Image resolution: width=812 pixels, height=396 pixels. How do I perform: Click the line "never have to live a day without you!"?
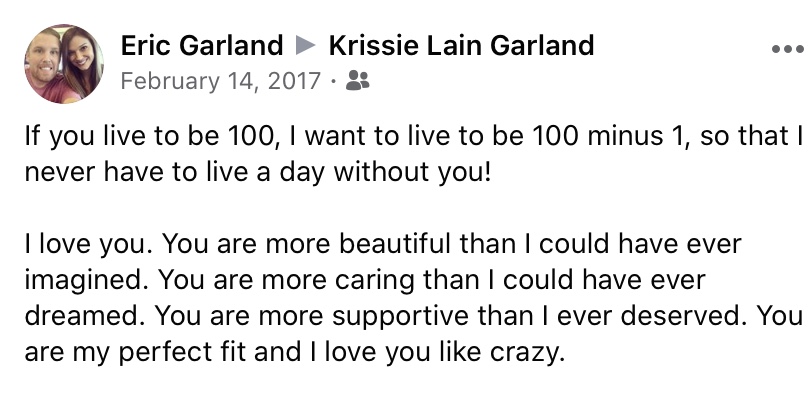click(257, 172)
